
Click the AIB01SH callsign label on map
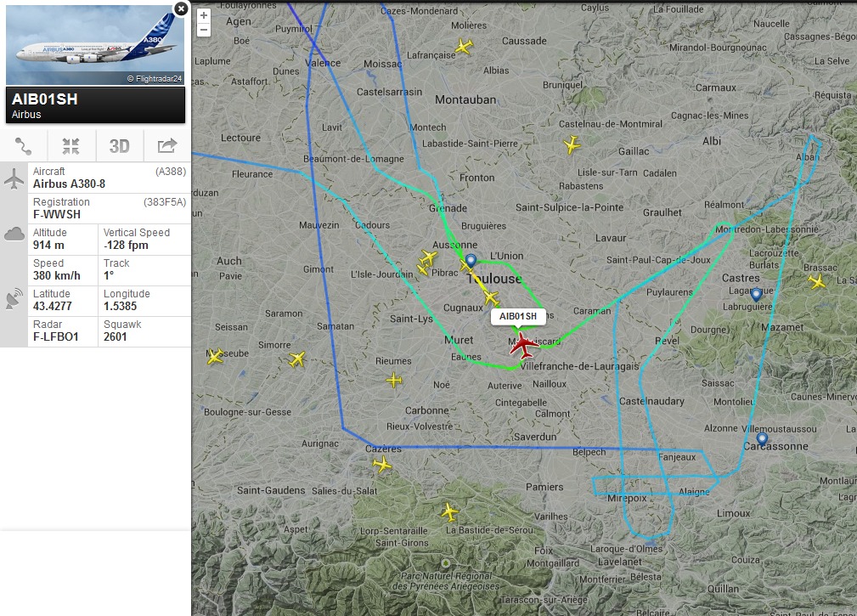click(x=517, y=316)
